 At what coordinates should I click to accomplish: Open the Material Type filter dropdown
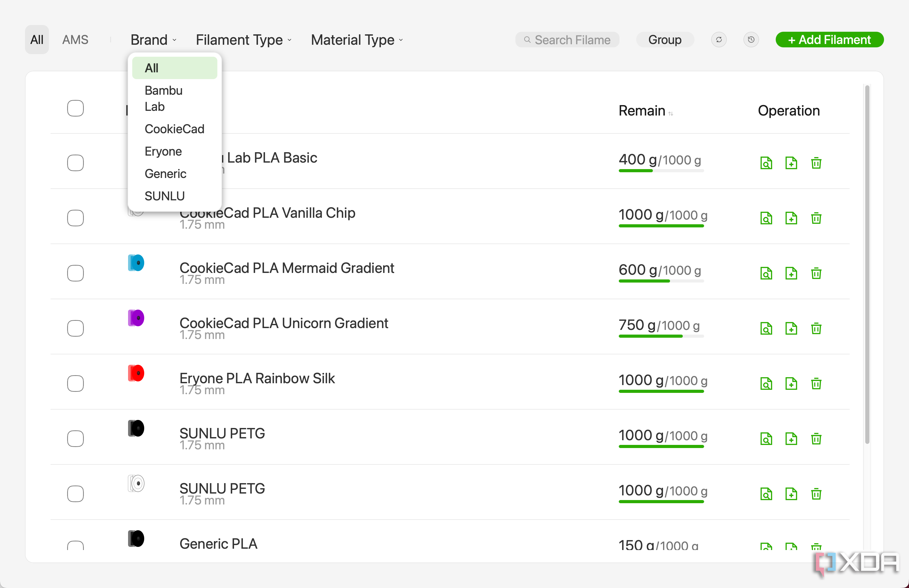coord(357,40)
